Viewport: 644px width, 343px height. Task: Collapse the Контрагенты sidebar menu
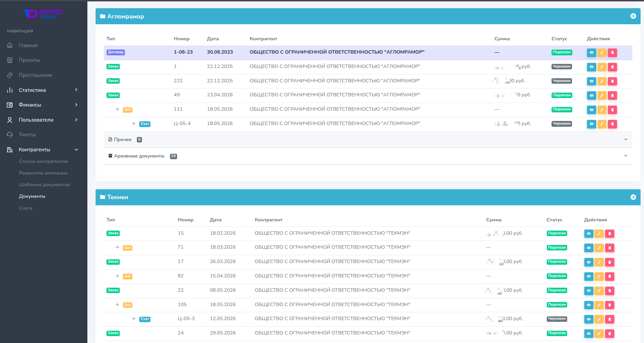click(44, 150)
